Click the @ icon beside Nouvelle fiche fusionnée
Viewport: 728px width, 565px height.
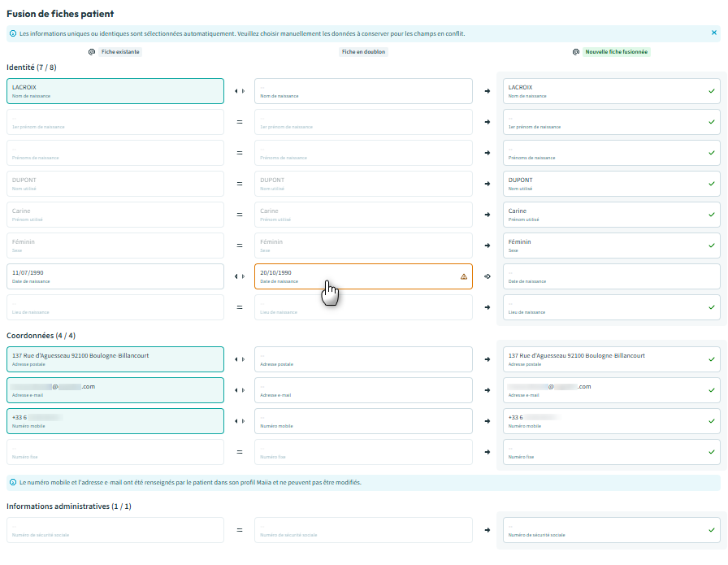pyautogui.click(x=576, y=51)
